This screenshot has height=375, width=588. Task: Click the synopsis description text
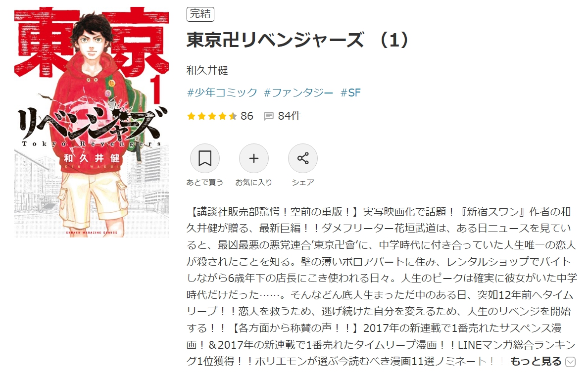click(382, 286)
